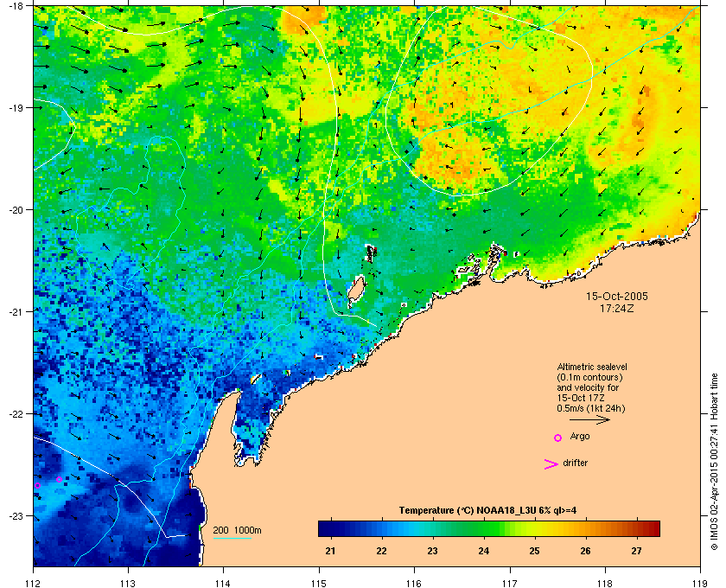Click the 'Altimetric sealevel' text line
726x588 pixels.
tap(592, 367)
